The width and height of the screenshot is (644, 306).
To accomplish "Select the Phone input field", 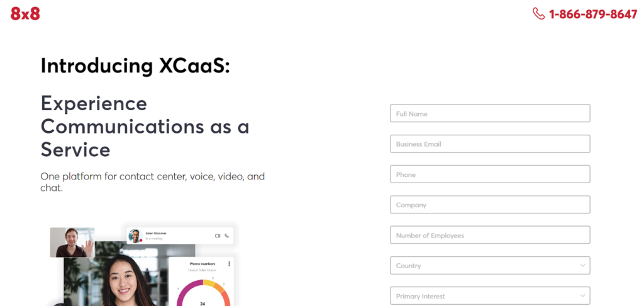I will 489,174.
